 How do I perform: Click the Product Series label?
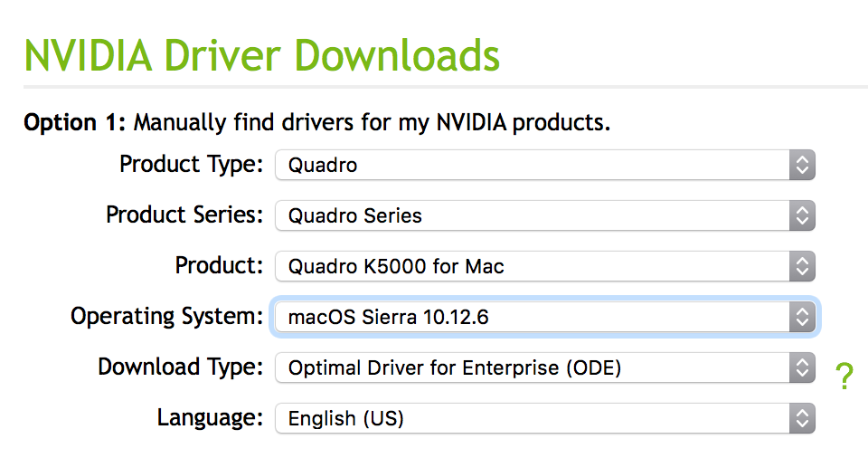point(184,215)
